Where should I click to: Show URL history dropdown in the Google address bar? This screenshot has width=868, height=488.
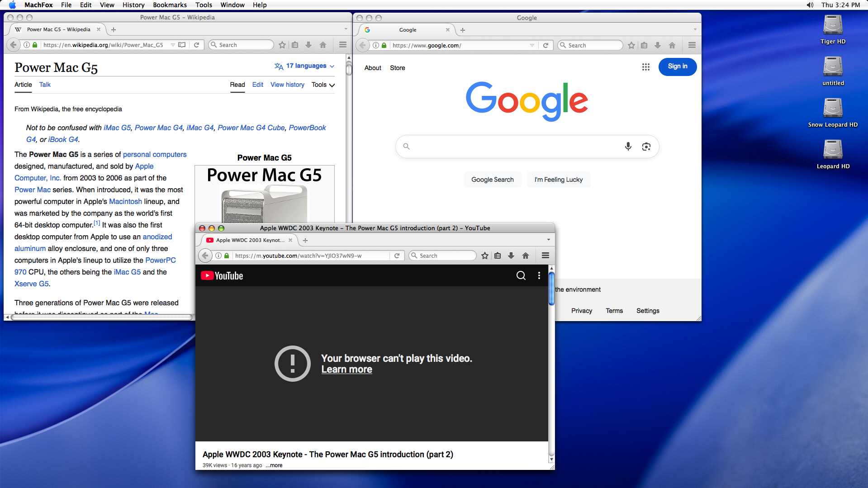pyautogui.click(x=532, y=45)
